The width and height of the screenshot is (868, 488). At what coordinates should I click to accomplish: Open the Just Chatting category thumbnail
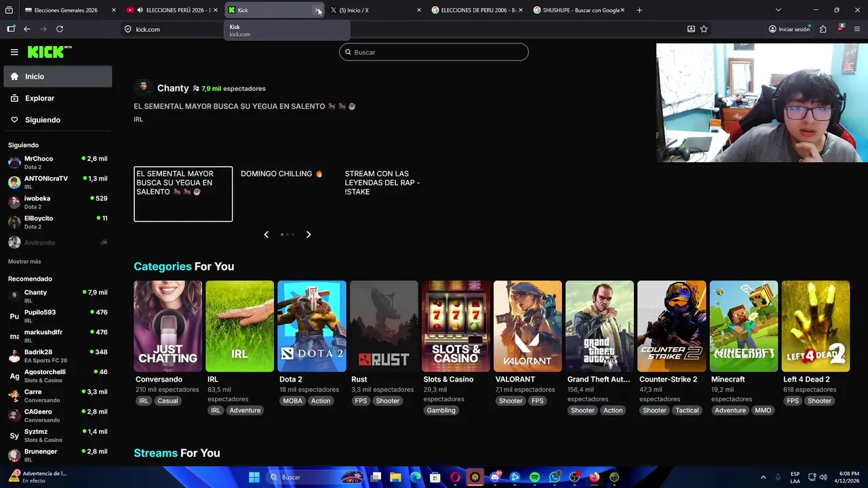(167, 326)
